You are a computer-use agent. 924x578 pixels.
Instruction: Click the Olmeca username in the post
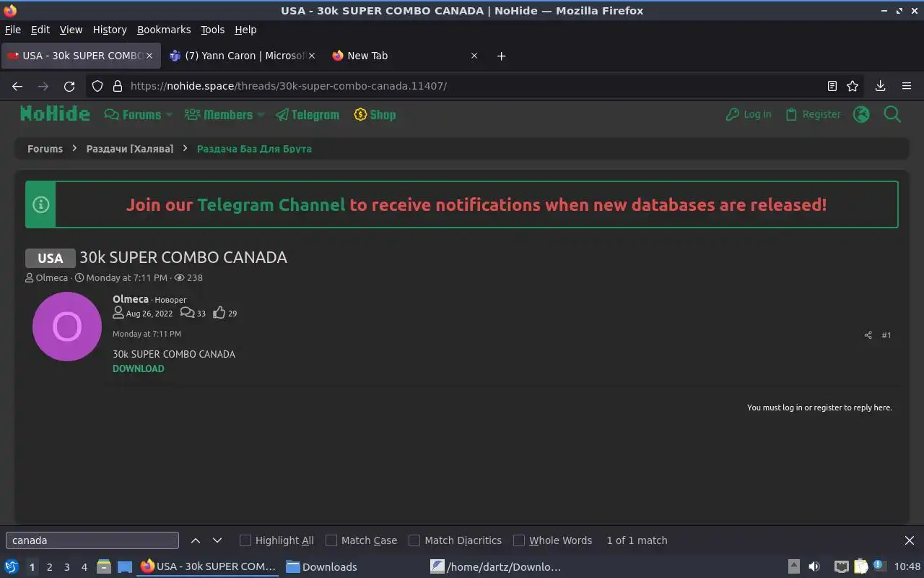(131, 299)
